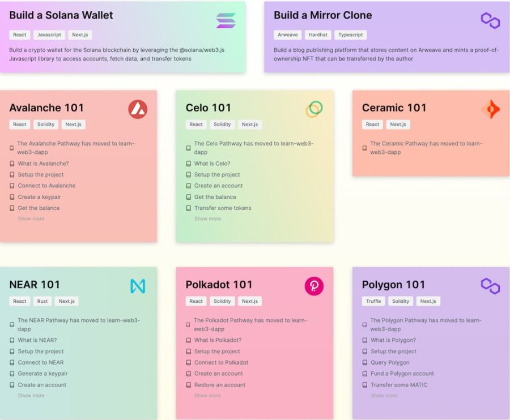The height and width of the screenshot is (420, 510).
Task: Expand Show more under Avalanche 101
Action: pos(31,218)
